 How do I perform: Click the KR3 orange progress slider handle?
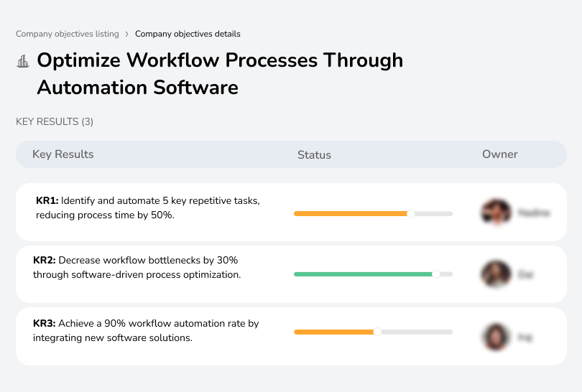[x=377, y=332]
